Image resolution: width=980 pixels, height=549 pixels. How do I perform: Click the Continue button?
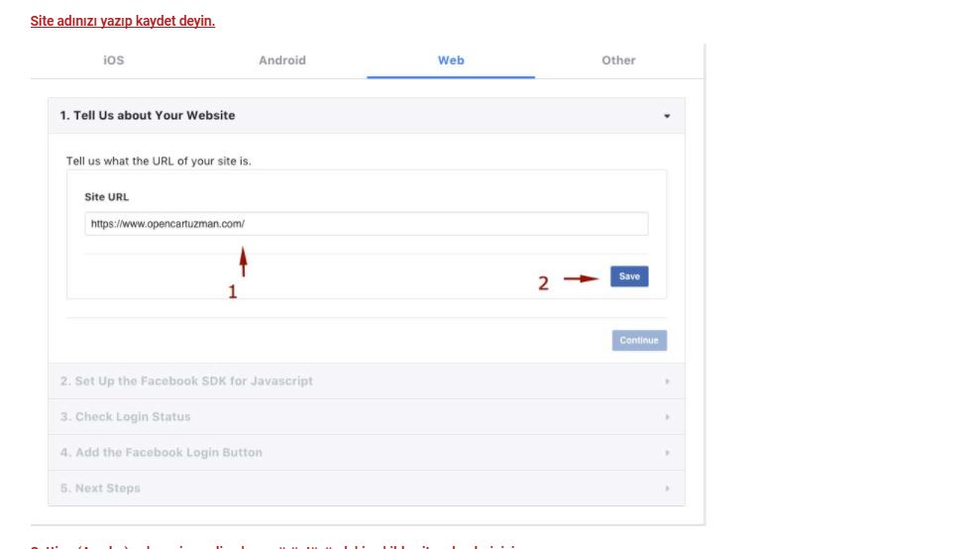pyautogui.click(x=639, y=340)
